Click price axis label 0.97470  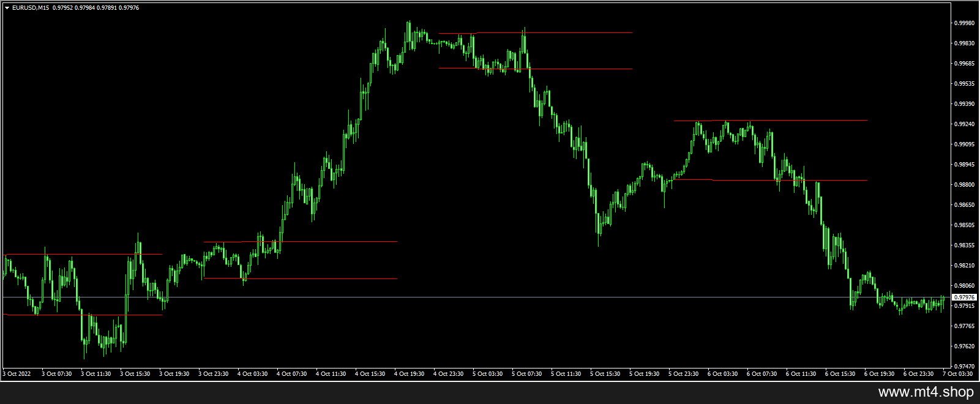click(965, 366)
